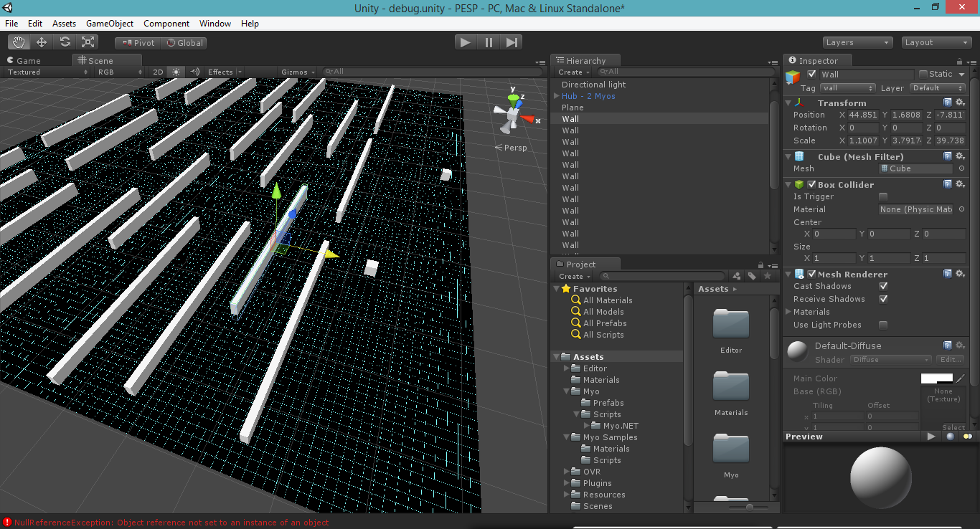The image size is (980, 529).
Task: Open the Mesh Renderer gear menu
Action: (960, 274)
